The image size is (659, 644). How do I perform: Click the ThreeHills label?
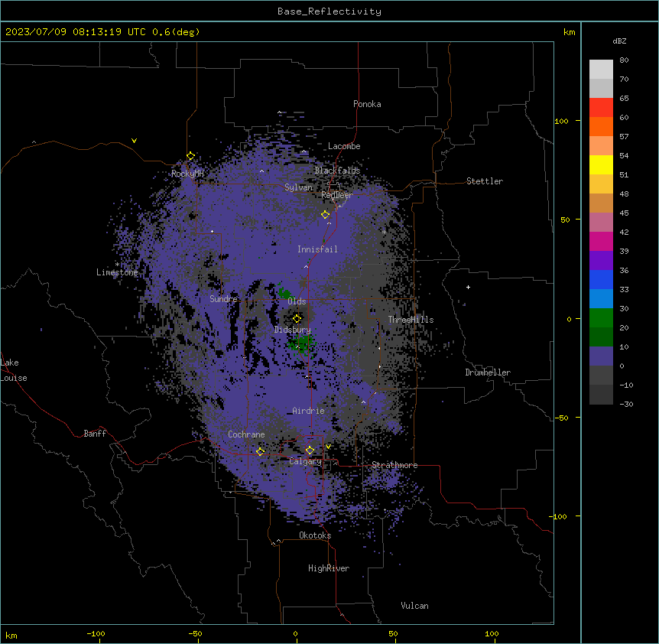click(411, 320)
